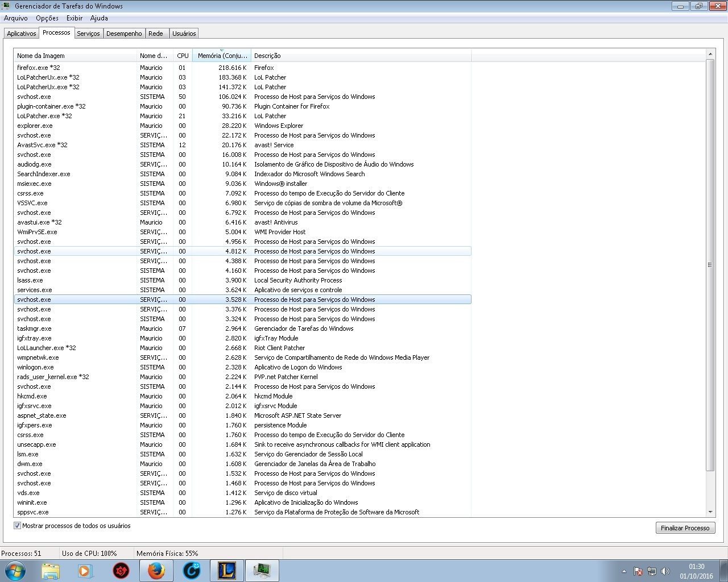Open the blue swirl G icon in taskbar

(192, 571)
